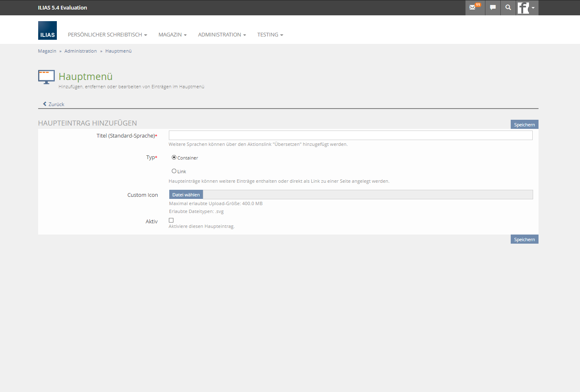Click the Titel text input field
580x392 pixels.
click(x=350, y=136)
